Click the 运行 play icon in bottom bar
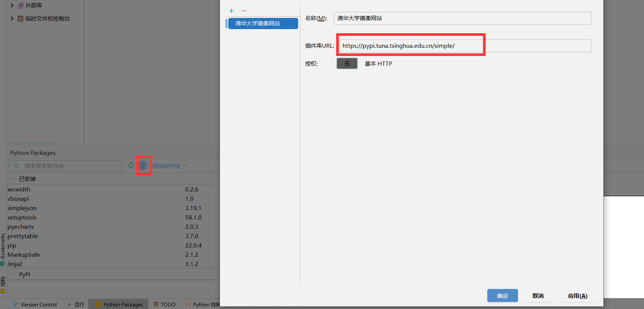Screen dimensions: 644x309 click(70, 304)
